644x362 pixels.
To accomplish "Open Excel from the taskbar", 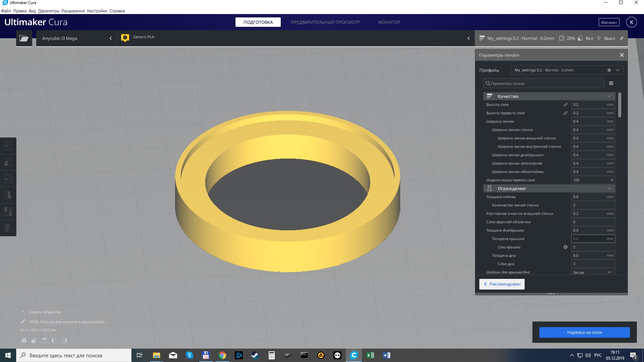I will tap(370, 355).
